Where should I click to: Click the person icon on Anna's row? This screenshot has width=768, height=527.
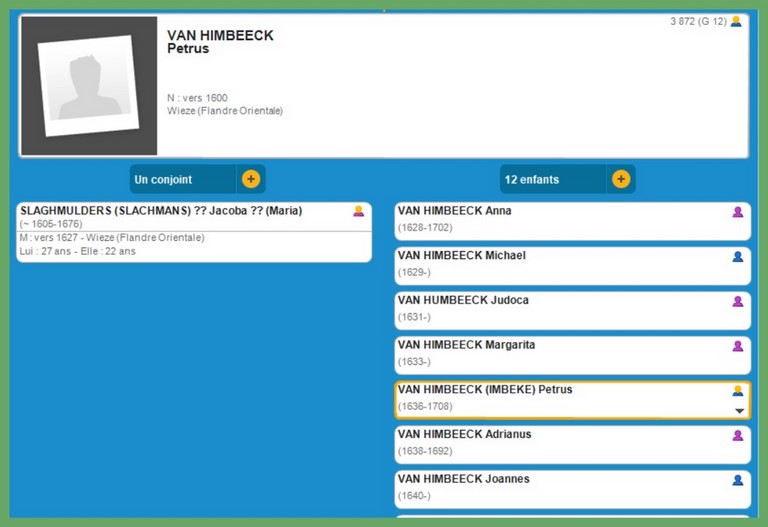tap(738, 212)
